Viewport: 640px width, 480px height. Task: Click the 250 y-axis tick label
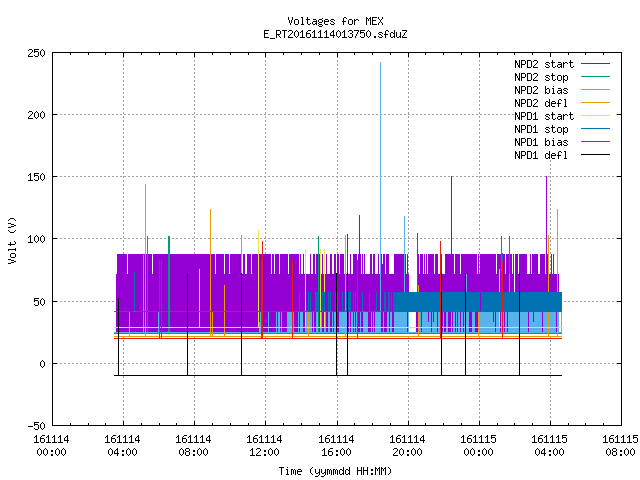coord(36,53)
